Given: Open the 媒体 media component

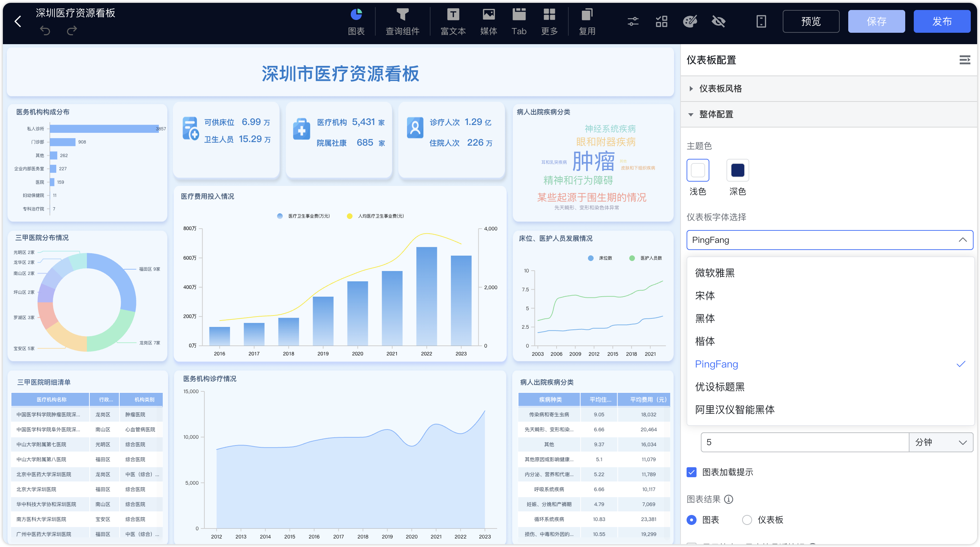Looking at the screenshot, I should (489, 22).
